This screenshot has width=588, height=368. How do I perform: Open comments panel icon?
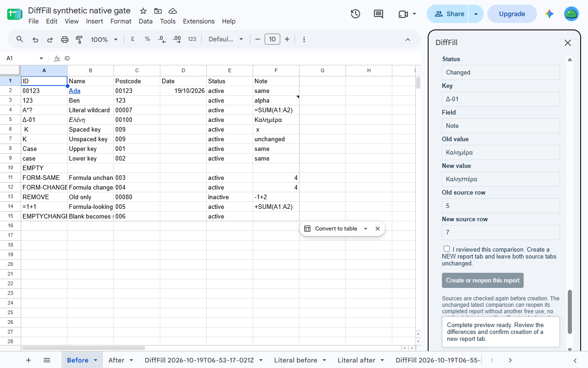379,14
